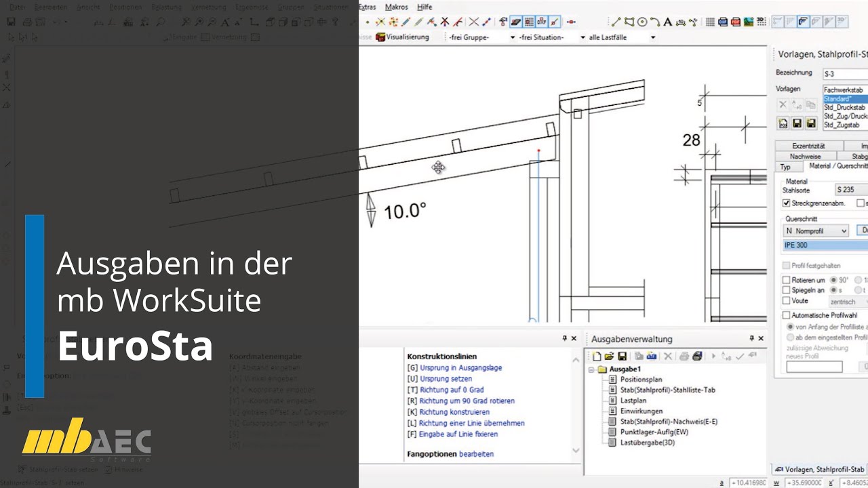Select Positionsplan in the output tree
Viewport: 868px width, 488px height.
(641, 380)
